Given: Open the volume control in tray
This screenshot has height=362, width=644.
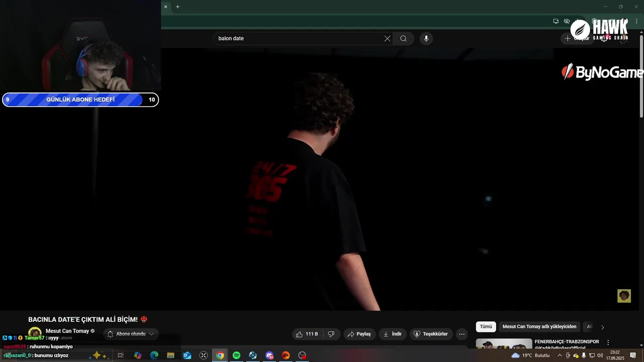Looking at the screenshot, I should click(x=600, y=355).
